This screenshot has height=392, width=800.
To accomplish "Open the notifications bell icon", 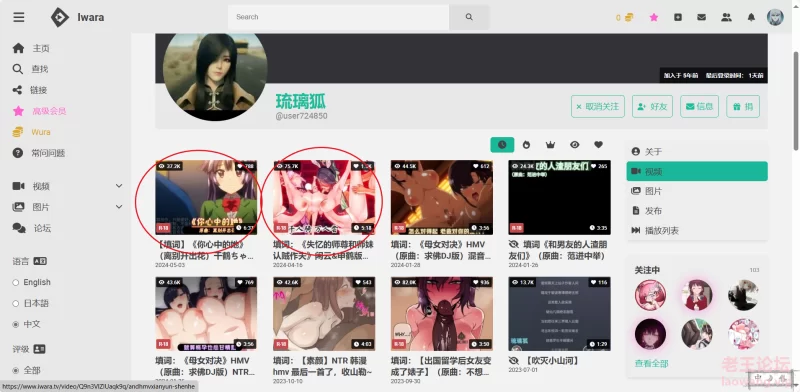I will coord(751,17).
